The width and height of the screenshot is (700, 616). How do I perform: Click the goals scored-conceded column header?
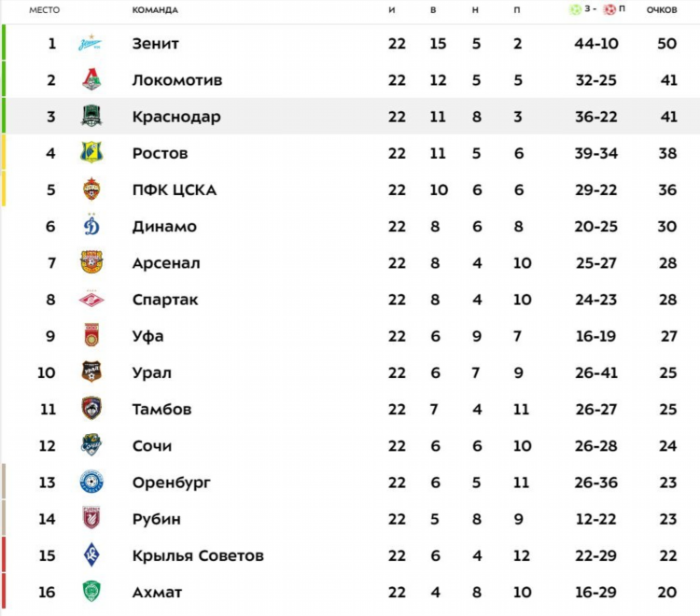(x=597, y=9)
